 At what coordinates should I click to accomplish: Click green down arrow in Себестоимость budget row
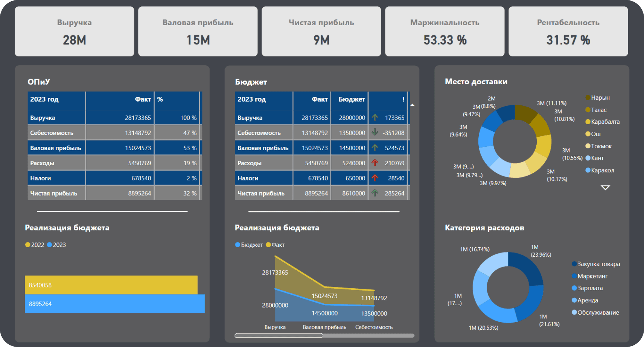[x=375, y=132]
